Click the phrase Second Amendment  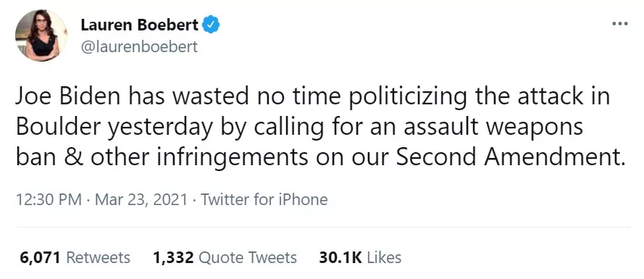coord(511,158)
